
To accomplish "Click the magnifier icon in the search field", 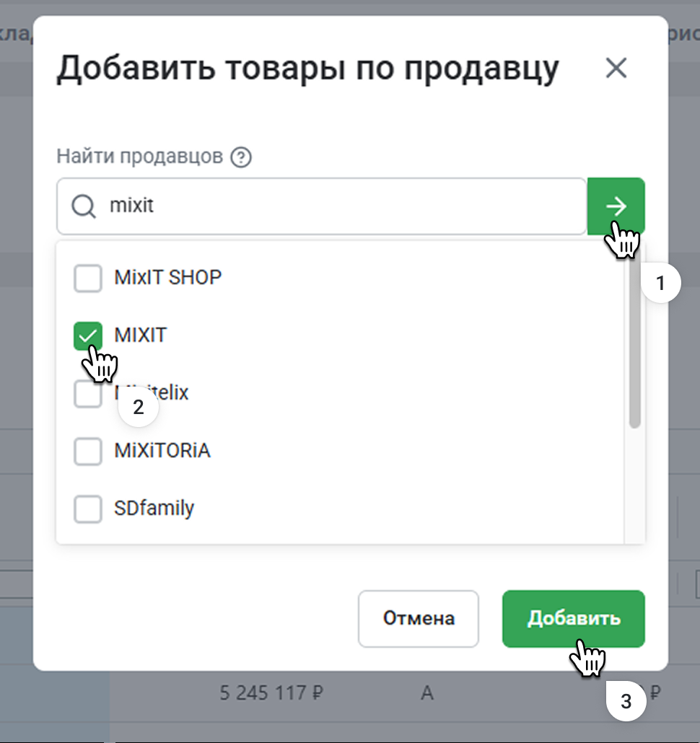I will coord(84,207).
